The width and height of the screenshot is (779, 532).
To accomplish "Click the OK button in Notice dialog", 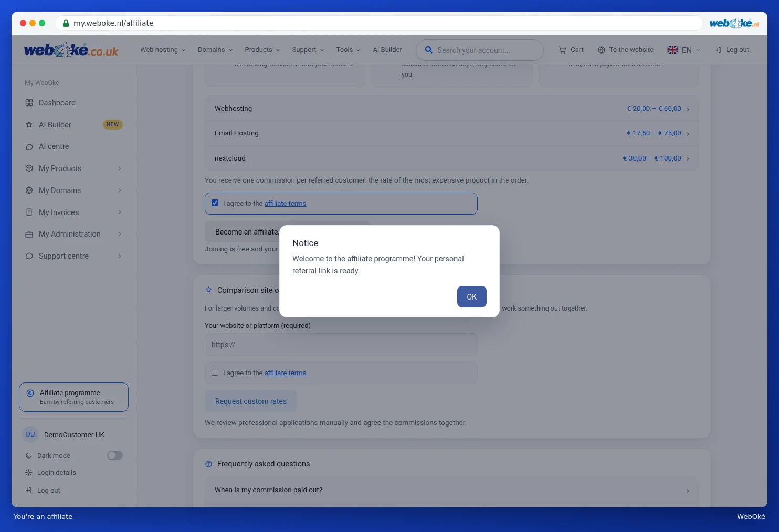I will click(471, 296).
